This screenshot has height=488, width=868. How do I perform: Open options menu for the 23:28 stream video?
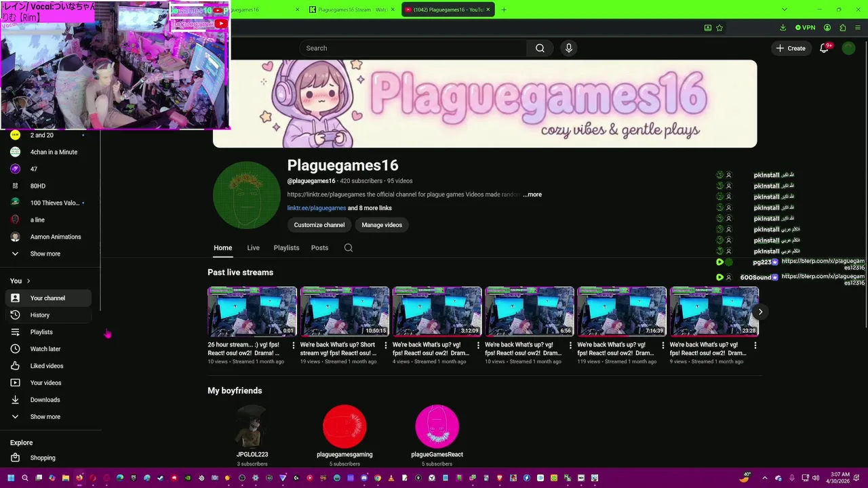755,346
